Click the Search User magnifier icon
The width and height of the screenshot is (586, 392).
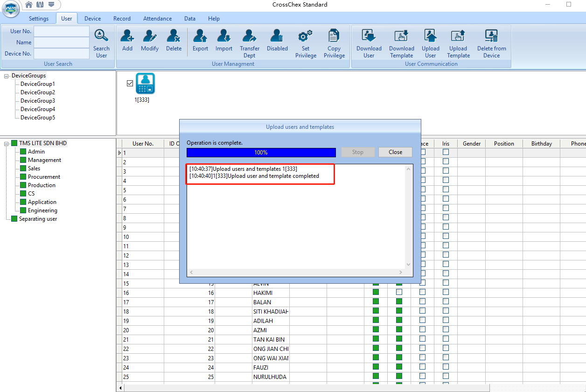tap(101, 36)
